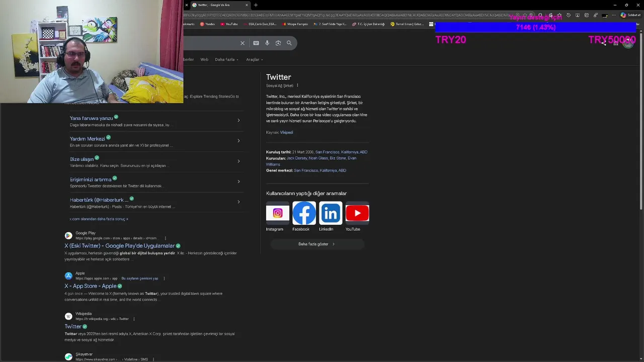
Task: Open the LinkedIn related search icon
Action: tap(331, 213)
